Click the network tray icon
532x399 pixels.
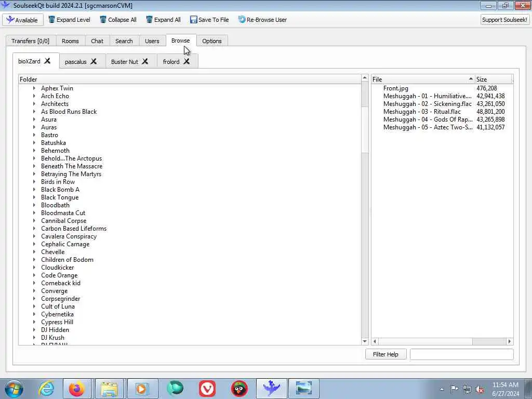[467, 390]
